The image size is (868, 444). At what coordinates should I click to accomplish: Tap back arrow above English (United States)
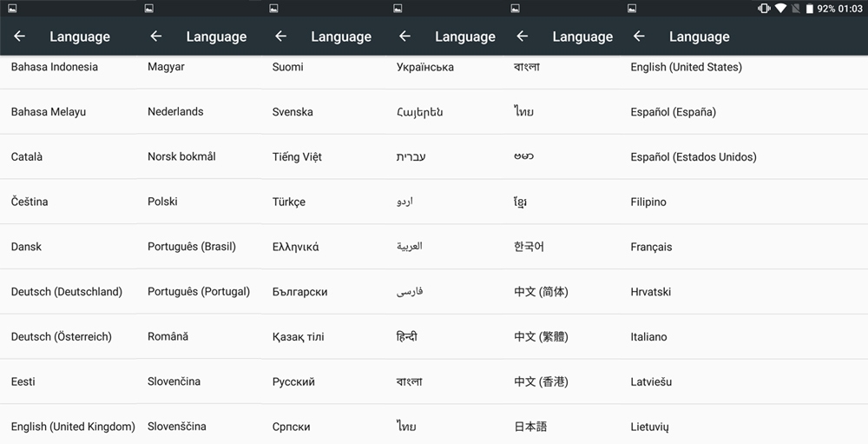pyautogui.click(x=639, y=36)
